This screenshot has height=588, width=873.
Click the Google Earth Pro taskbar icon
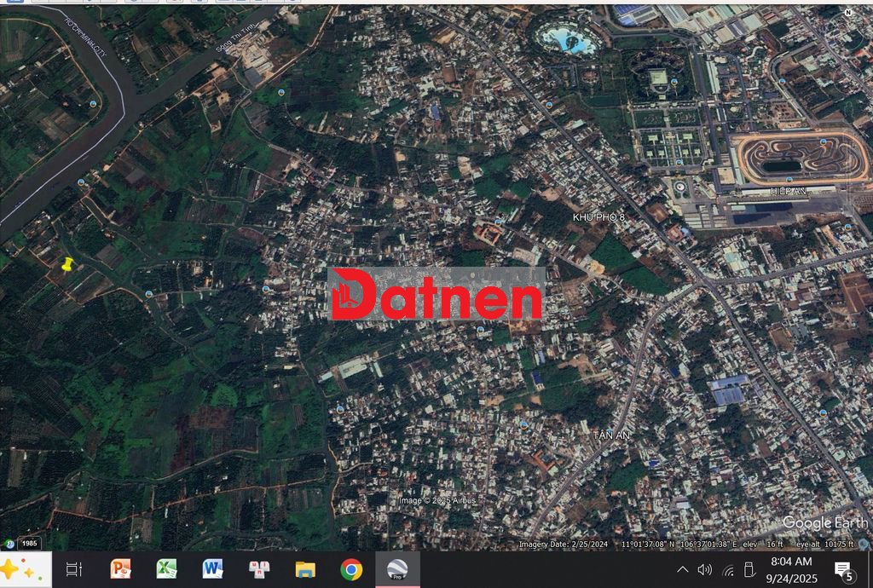click(397, 569)
